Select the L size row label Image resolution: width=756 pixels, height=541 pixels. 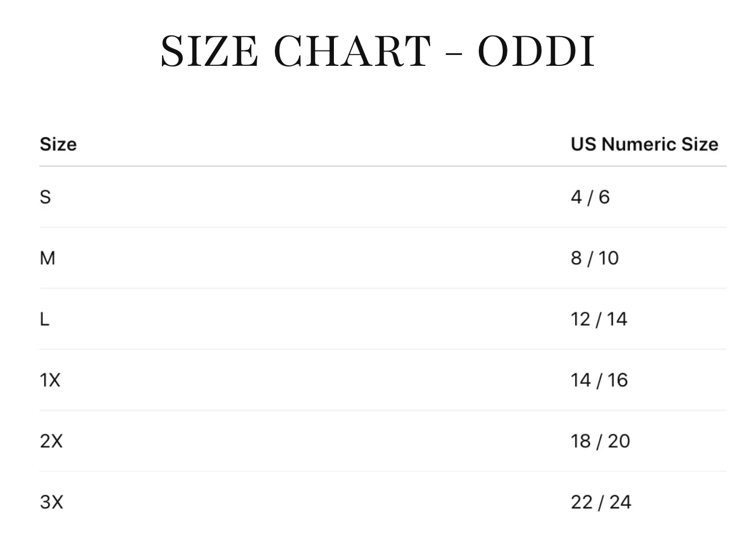pos(44,319)
